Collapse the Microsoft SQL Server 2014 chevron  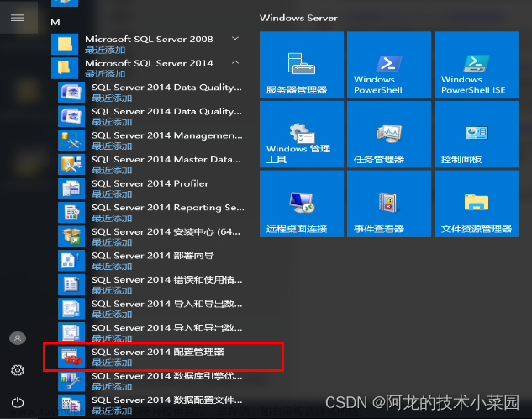point(235,62)
